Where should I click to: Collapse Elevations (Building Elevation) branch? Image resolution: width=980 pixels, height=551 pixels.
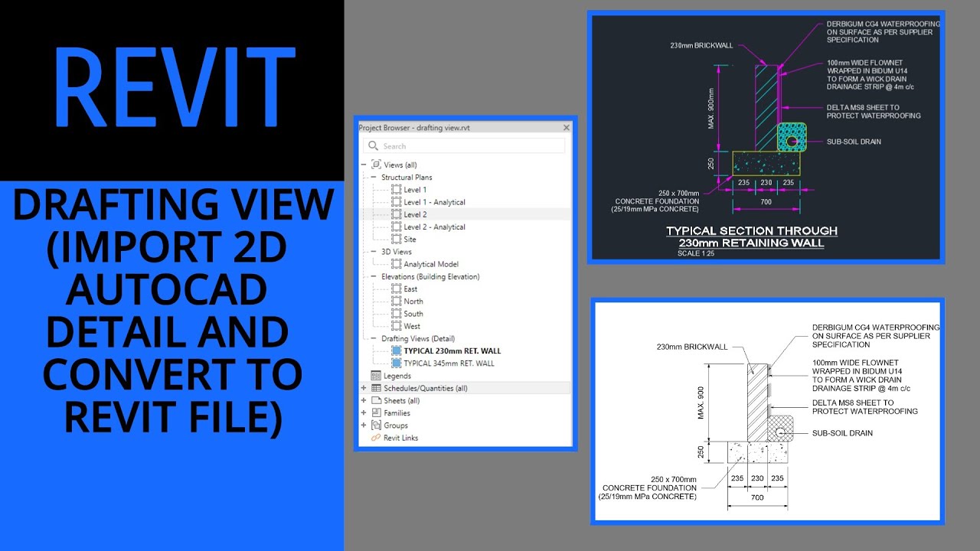(x=375, y=276)
